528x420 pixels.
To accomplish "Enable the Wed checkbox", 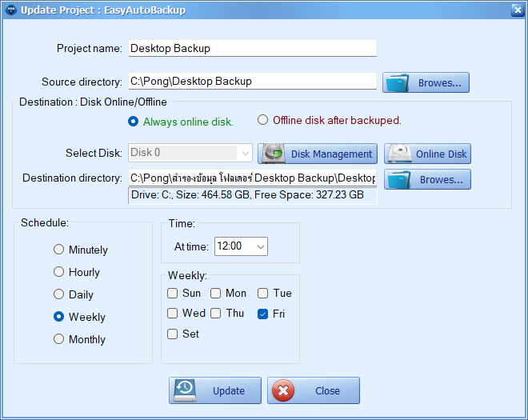I will [173, 314].
